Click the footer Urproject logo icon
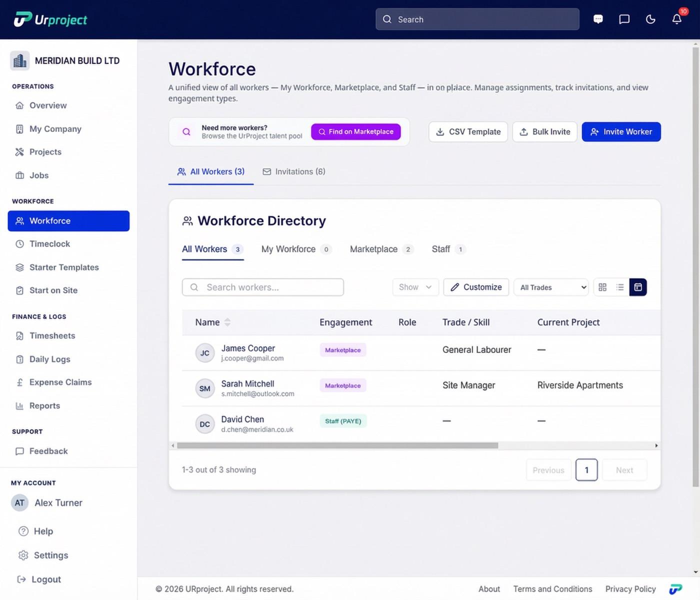The image size is (700, 600). pyautogui.click(x=675, y=589)
